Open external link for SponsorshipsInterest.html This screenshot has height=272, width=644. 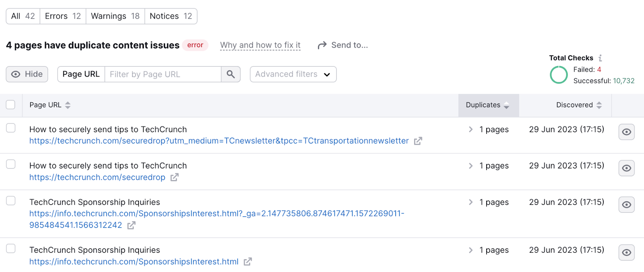click(x=248, y=262)
